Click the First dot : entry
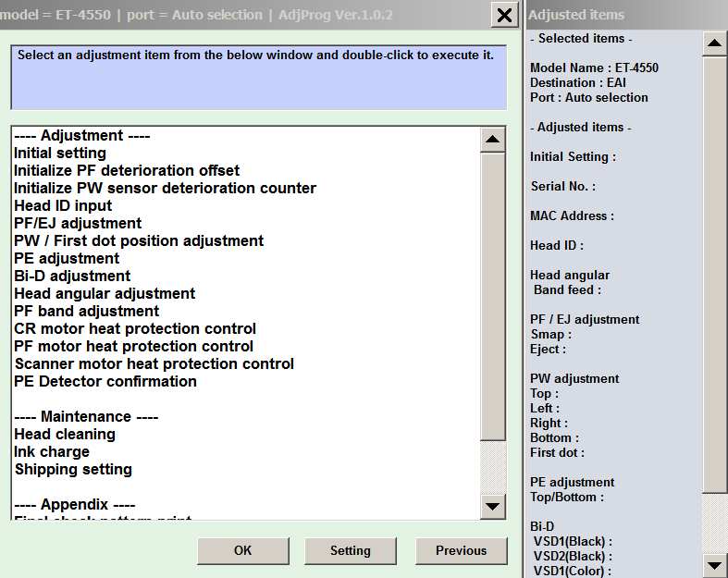728x578 pixels. tap(557, 452)
